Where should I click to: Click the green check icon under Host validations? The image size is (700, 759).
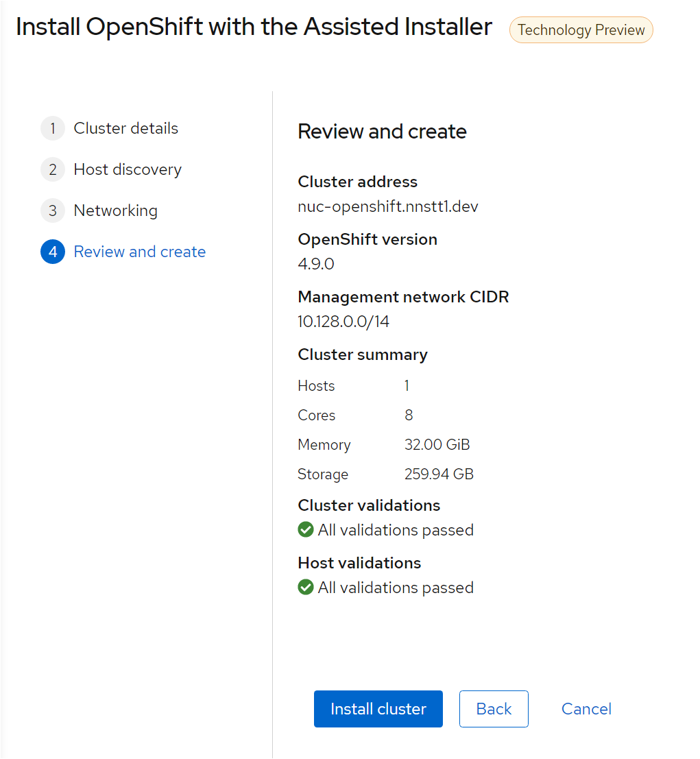click(306, 588)
